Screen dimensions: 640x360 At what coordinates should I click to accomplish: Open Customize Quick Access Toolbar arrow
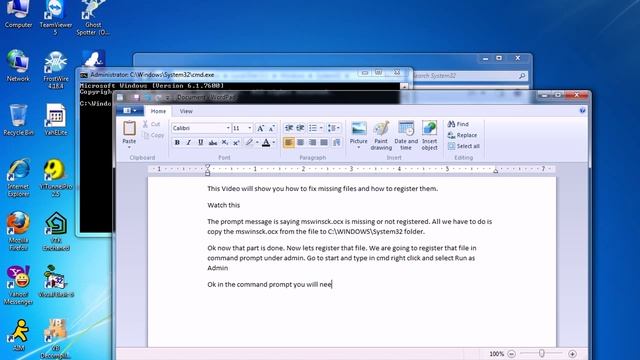pos(168,98)
